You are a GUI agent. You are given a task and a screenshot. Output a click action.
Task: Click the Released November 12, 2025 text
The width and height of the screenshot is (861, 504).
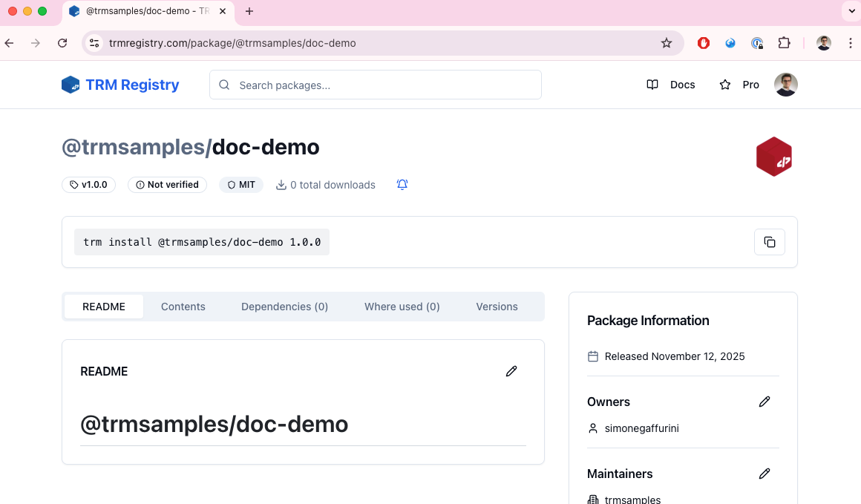point(674,356)
